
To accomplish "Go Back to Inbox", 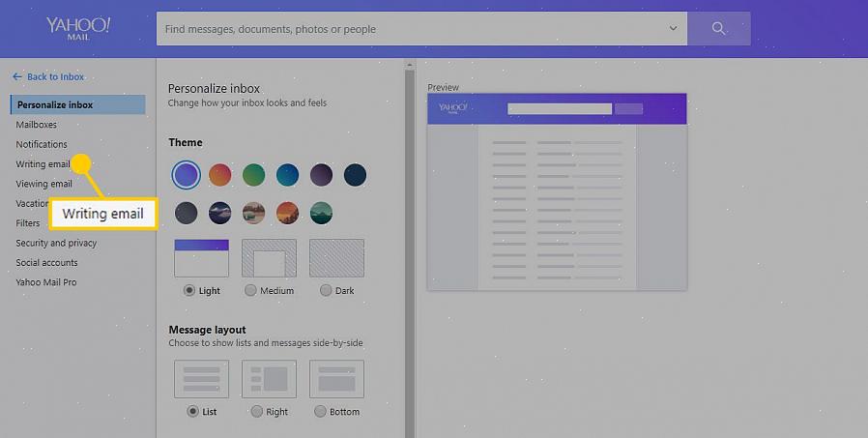I will 48,77.
